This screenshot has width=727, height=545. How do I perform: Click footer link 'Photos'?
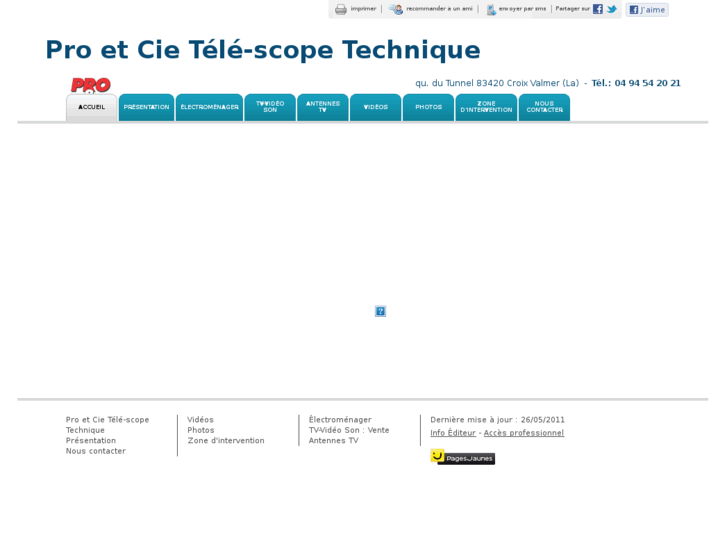pyautogui.click(x=201, y=430)
